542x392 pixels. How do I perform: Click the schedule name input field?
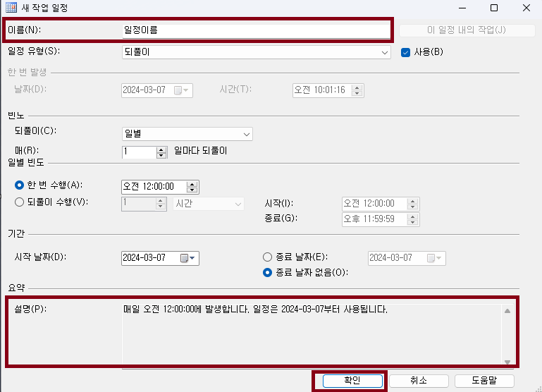click(x=256, y=30)
